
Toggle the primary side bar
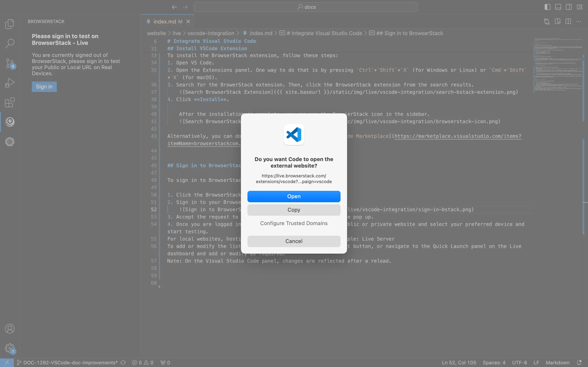(547, 7)
